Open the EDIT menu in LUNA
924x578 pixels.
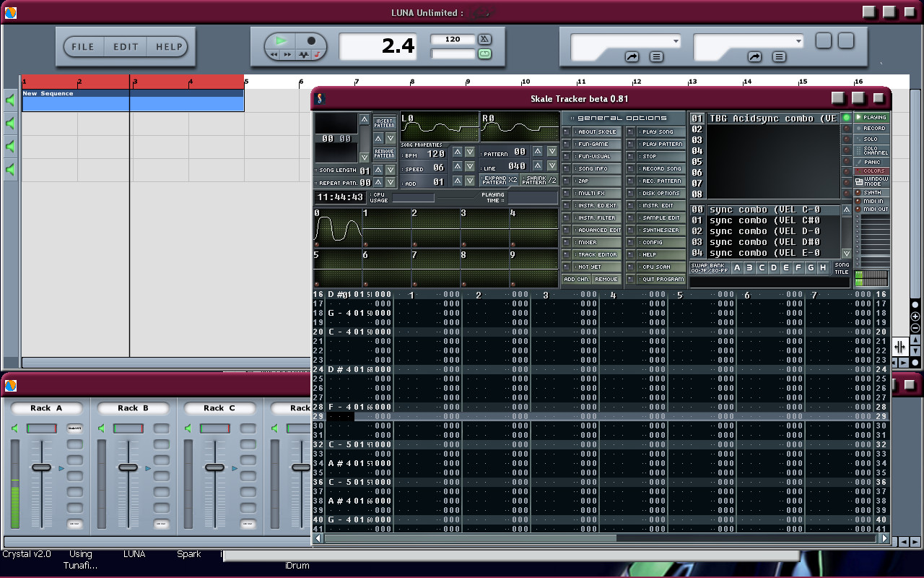[126, 47]
